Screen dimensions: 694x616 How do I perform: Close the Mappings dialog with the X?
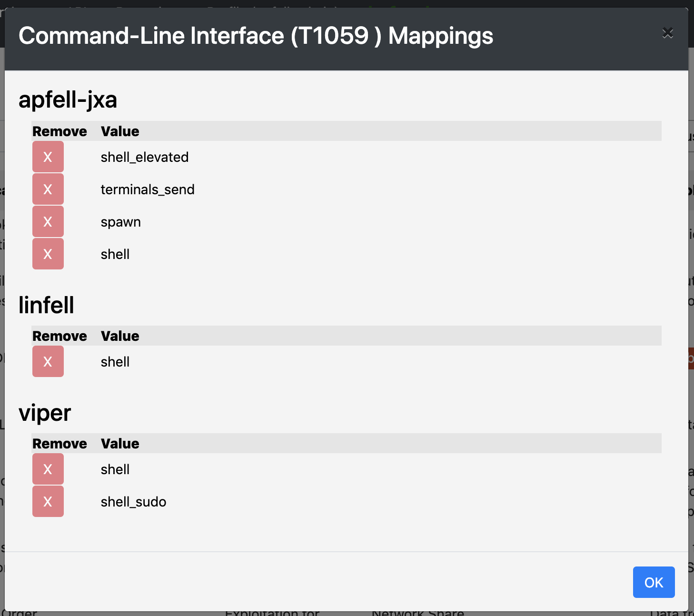pos(667,33)
